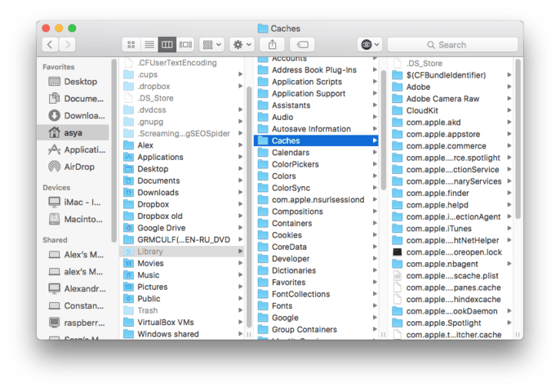The height and width of the screenshot is (392, 560).
Task: Select raspberr... shared computer
Action: tap(73, 323)
